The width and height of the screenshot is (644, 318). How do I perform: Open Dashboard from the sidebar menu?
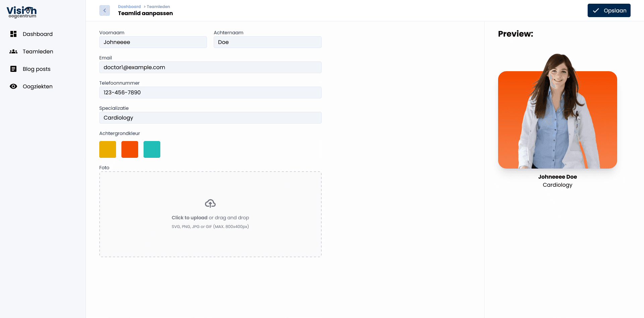tap(38, 34)
